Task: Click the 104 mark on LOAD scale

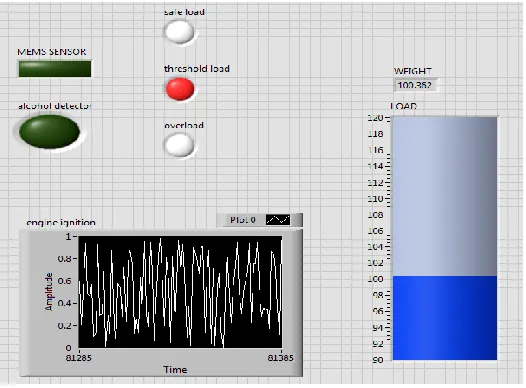Action: pos(375,247)
